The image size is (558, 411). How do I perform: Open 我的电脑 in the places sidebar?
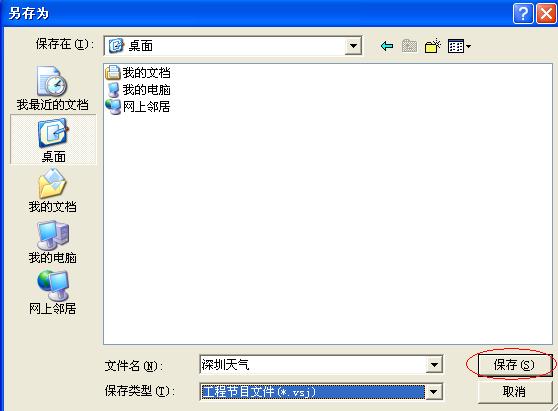pyautogui.click(x=52, y=242)
